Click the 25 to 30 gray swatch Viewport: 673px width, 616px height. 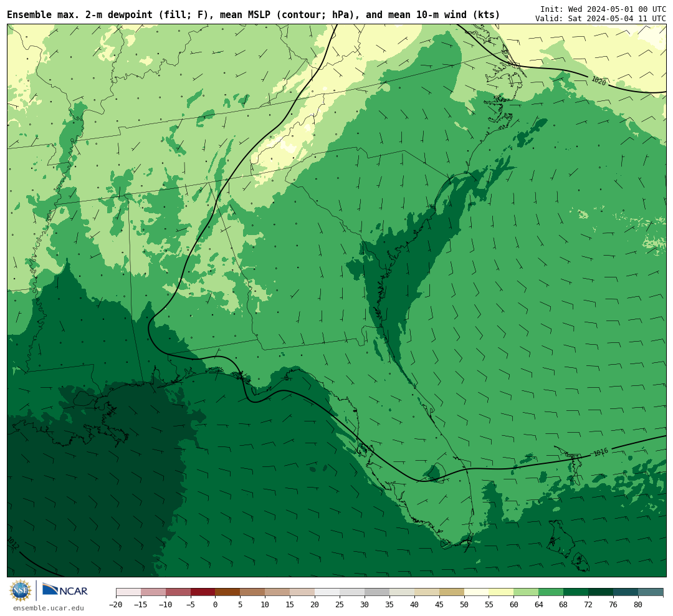[352, 592]
